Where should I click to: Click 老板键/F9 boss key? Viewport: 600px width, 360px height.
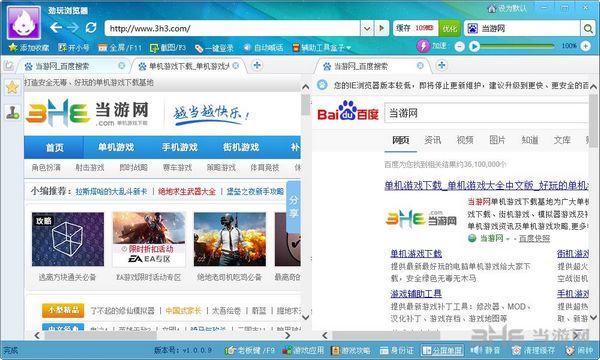click(x=250, y=350)
